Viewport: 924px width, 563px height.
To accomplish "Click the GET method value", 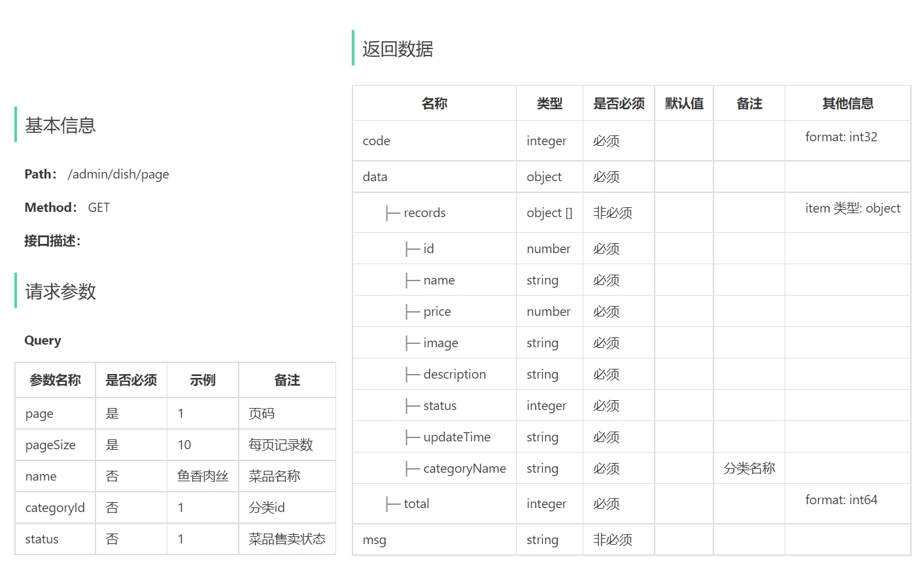I will 99,207.
